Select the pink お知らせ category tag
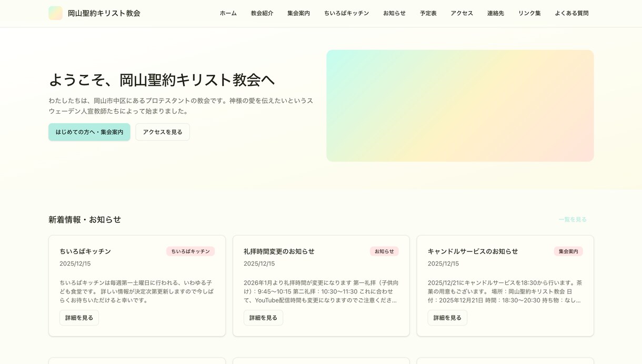 tap(384, 251)
